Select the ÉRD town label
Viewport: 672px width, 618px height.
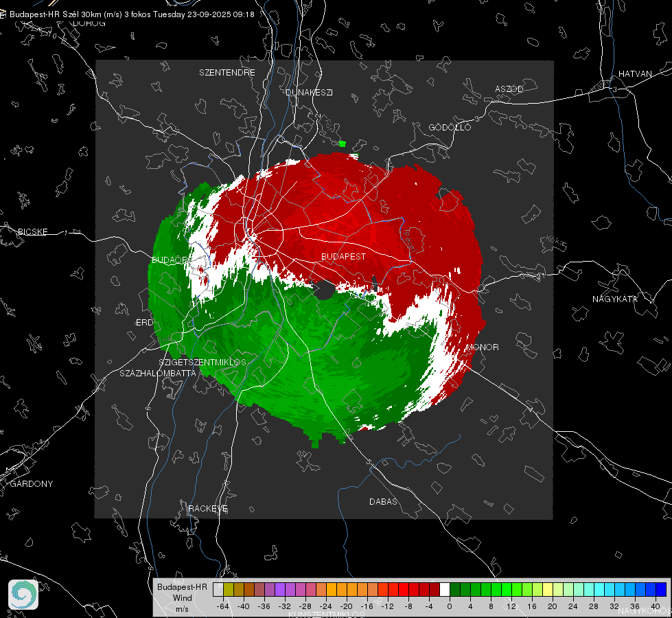tap(144, 323)
